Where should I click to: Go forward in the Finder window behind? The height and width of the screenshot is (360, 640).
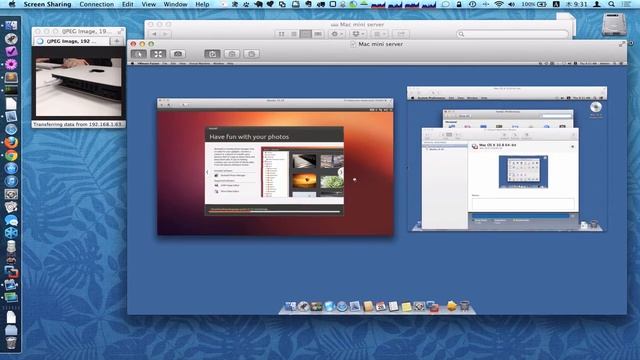pyautogui.click(x=165, y=34)
